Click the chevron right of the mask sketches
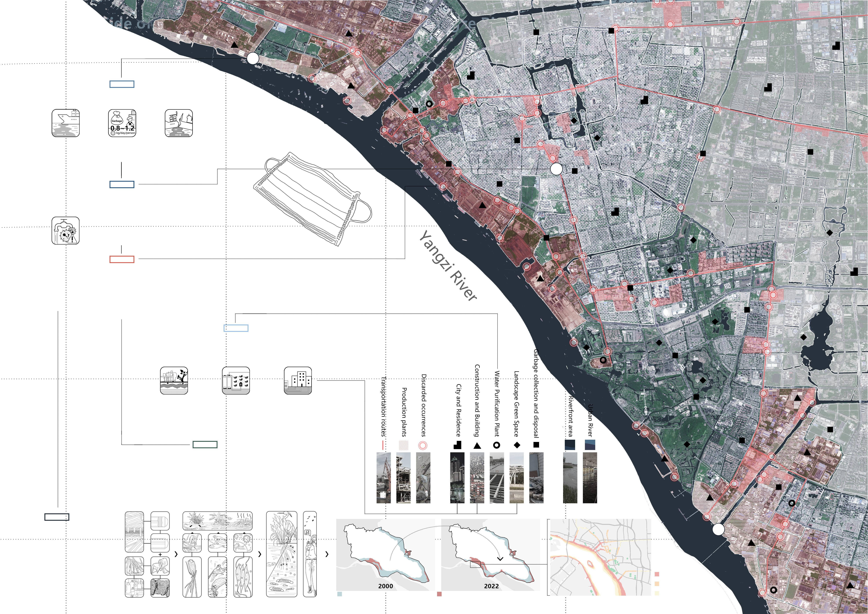The image size is (868, 614). click(176, 554)
